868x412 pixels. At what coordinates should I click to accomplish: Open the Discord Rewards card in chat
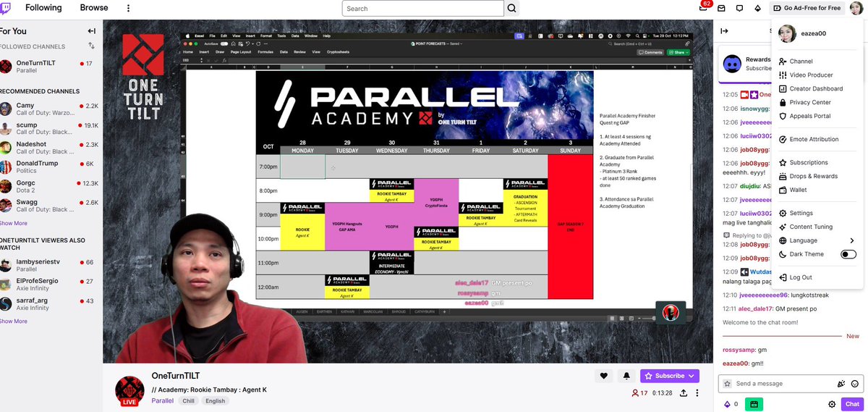(745, 64)
